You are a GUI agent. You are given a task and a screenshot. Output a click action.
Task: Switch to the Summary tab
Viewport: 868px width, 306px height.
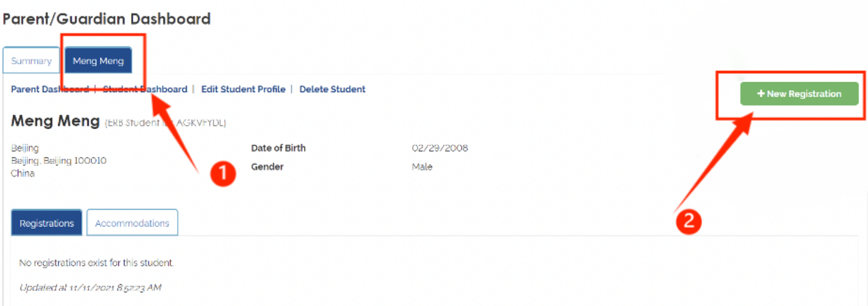coord(31,61)
